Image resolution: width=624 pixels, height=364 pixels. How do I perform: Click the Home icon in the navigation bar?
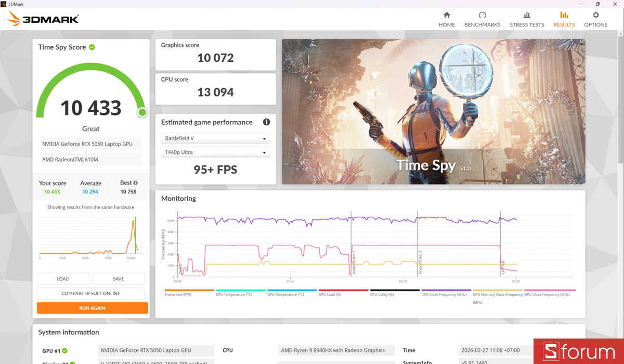(447, 16)
